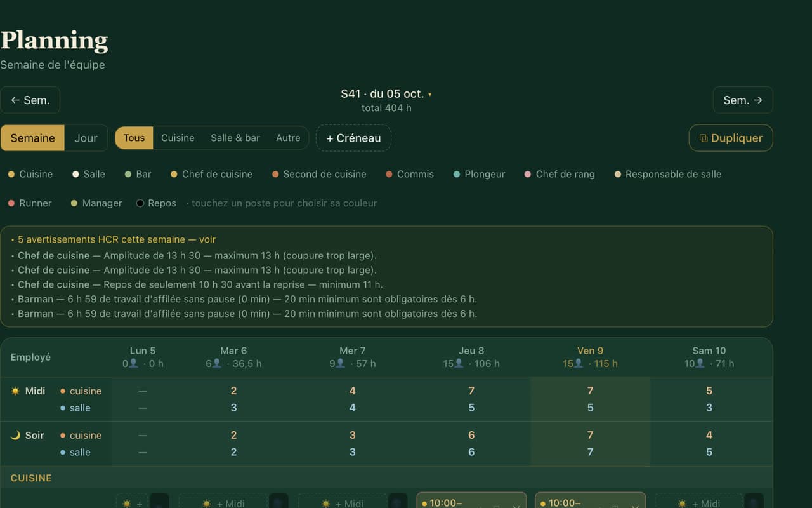This screenshot has height=508, width=812.
Task: Switch to the Jour view
Action: point(86,138)
